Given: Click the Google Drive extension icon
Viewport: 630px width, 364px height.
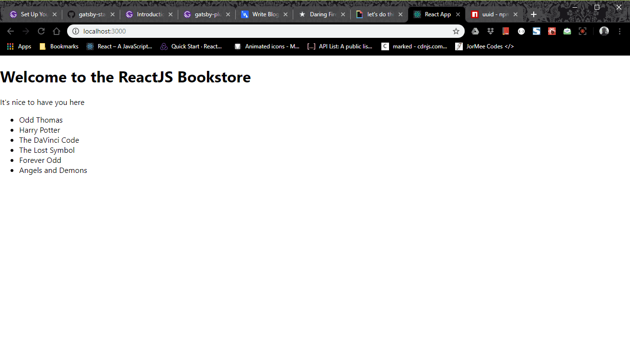Looking at the screenshot, I should point(475,31).
